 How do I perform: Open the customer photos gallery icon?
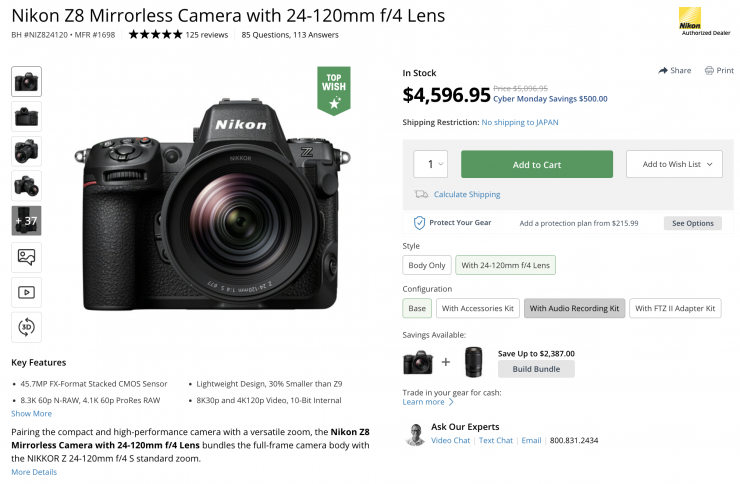26,257
